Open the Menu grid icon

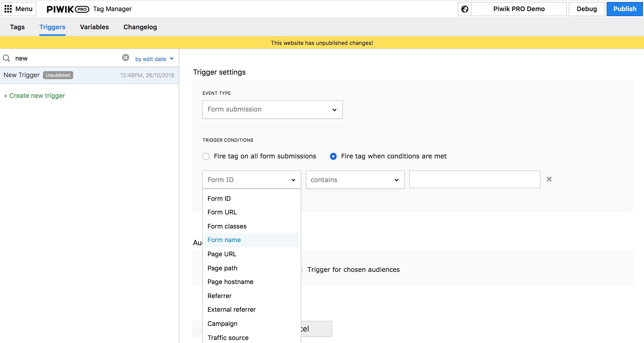[8, 9]
